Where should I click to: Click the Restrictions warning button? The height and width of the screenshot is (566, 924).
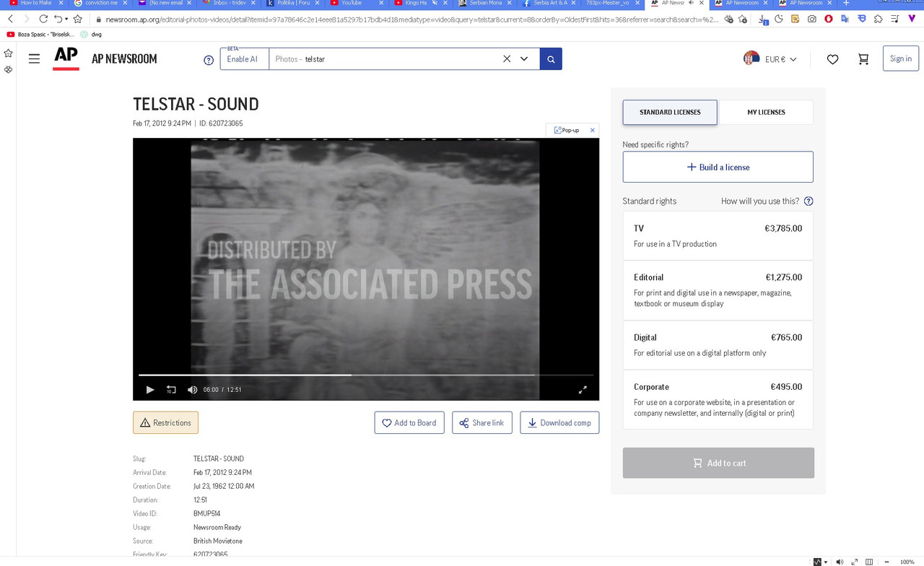(165, 422)
